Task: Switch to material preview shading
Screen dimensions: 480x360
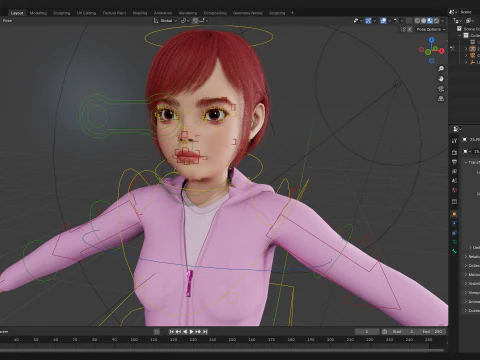Action: click(430, 21)
